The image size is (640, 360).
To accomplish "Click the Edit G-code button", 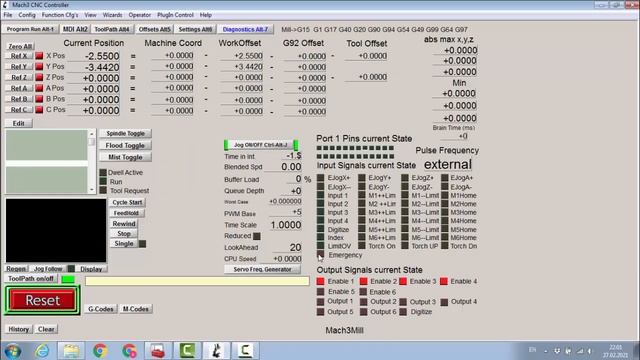I will coord(19,123).
